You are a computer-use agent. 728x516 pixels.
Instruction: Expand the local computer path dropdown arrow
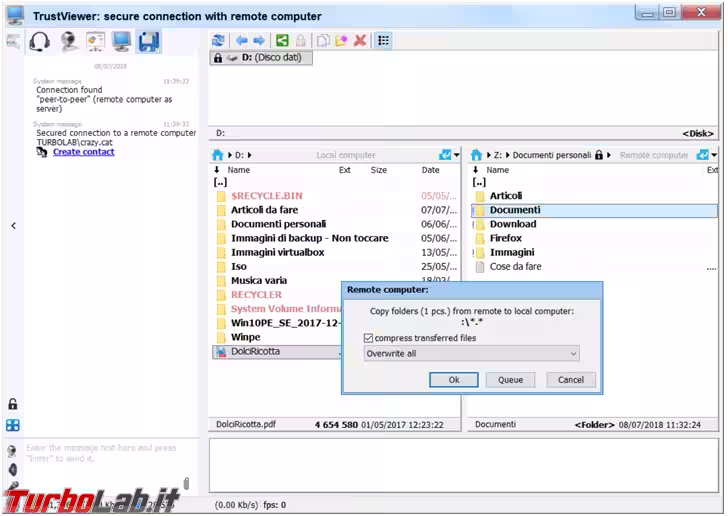(457, 155)
